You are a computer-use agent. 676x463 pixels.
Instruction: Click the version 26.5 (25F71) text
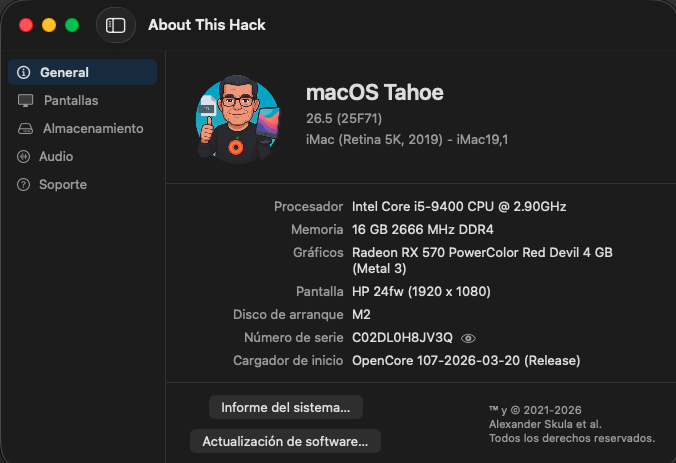[344, 118]
